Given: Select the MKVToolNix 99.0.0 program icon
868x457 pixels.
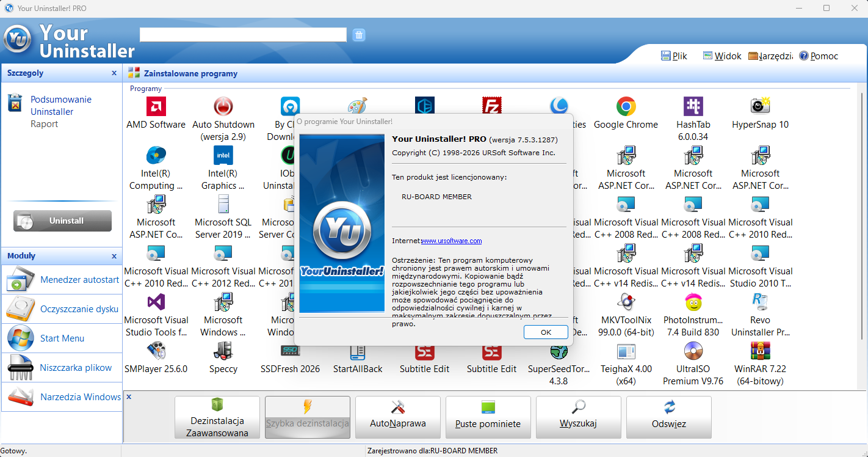Looking at the screenshot, I should [x=626, y=302].
